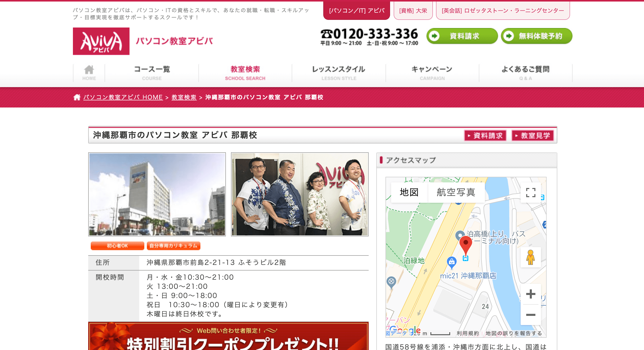Open the キャンペーン CAMPAIGN menu

432,73
